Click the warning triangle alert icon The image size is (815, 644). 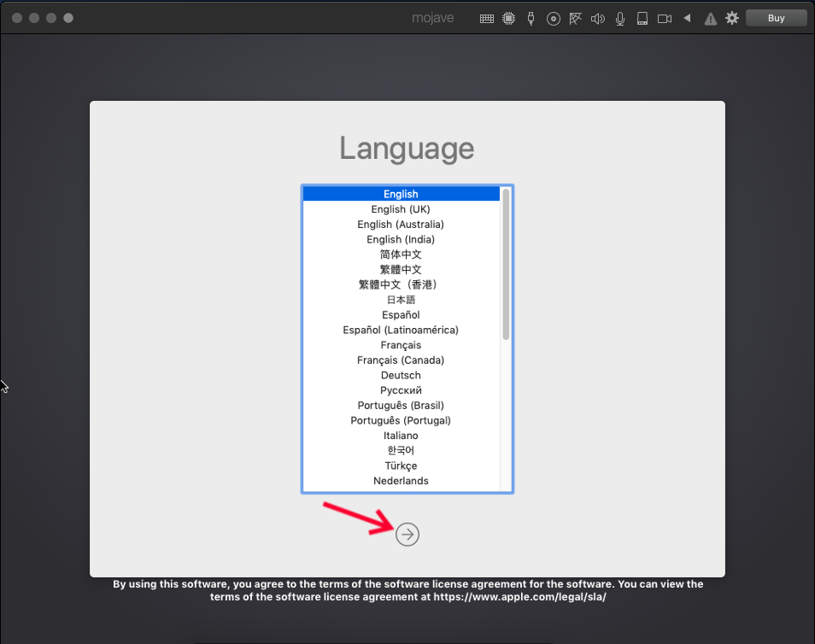[x=710, y=18]
